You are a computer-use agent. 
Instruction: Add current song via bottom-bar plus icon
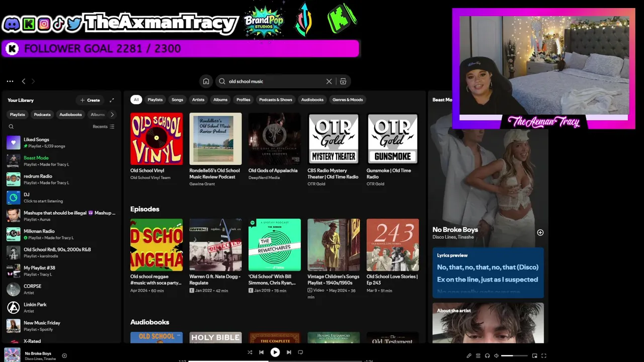coord(64,355)
